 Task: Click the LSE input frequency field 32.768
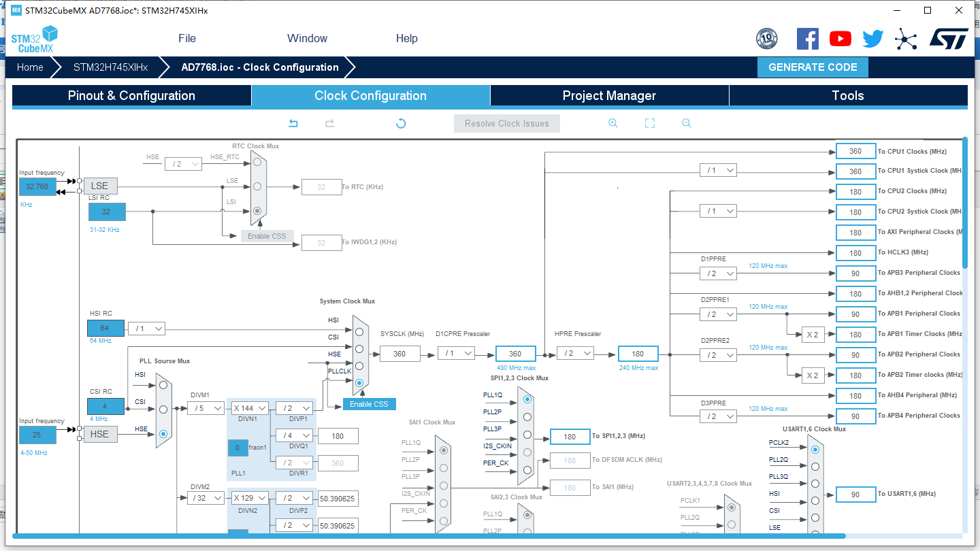(x=37, y=186)
